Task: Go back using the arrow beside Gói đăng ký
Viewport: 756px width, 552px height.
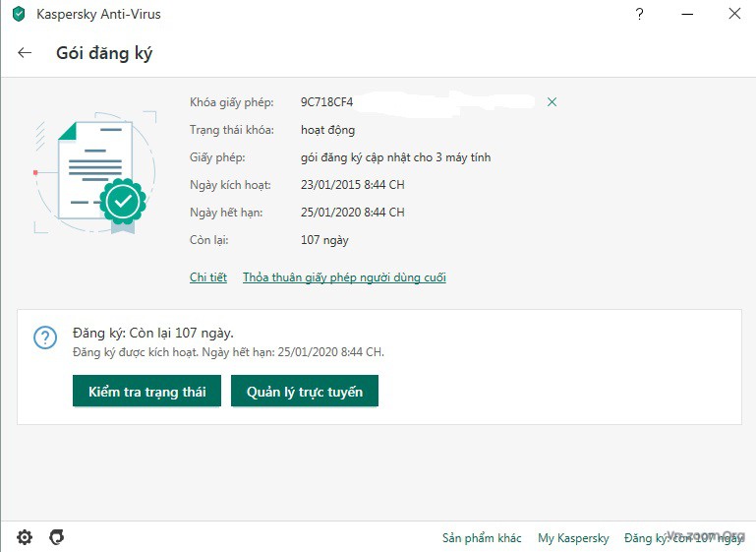Action: [x=25, y=53]
